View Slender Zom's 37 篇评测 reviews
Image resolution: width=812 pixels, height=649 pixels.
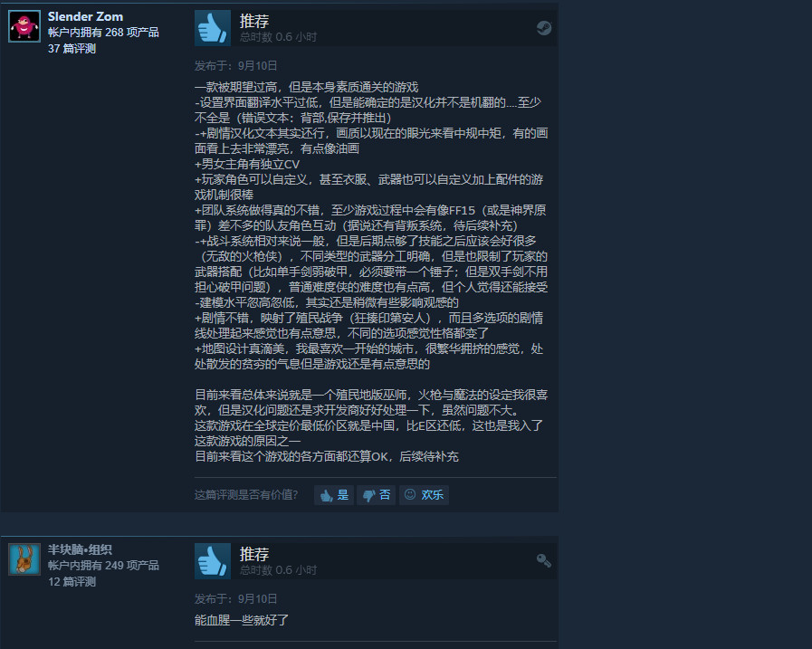pos(72,49)
